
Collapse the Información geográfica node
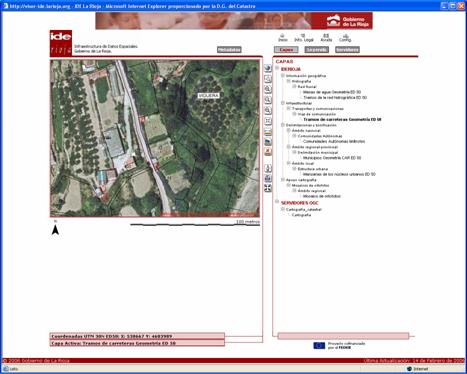pos(283,76)
